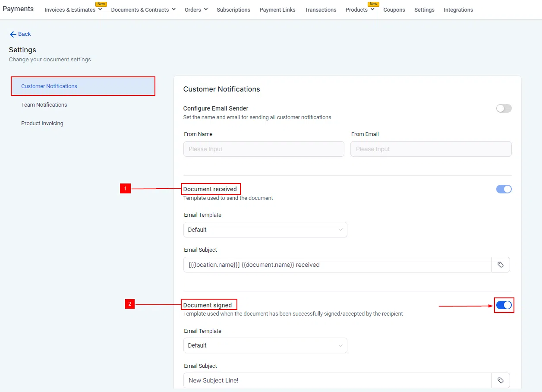This screenshot has width=542, height=392.
Task: Click the back arrow icon
Action: coord(13,34)
